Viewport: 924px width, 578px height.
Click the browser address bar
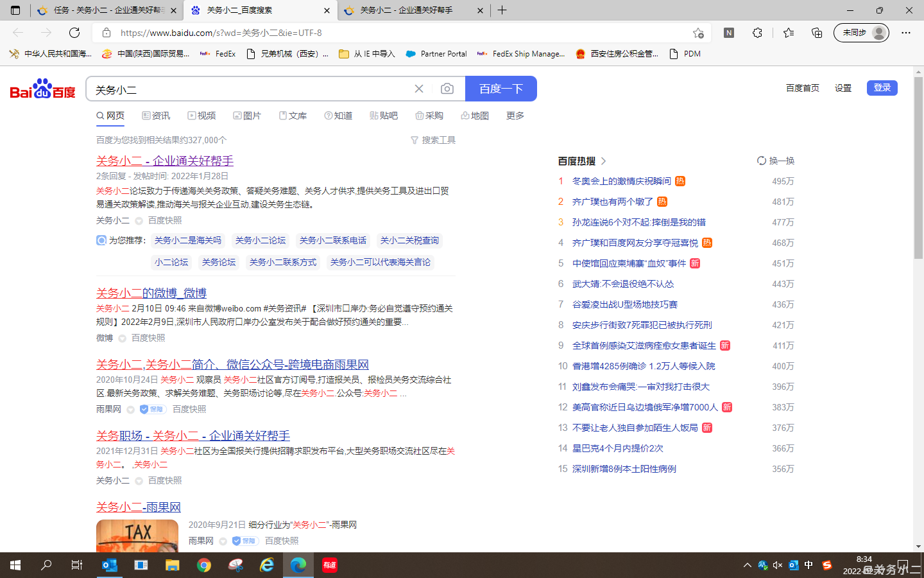pos(402,33)
